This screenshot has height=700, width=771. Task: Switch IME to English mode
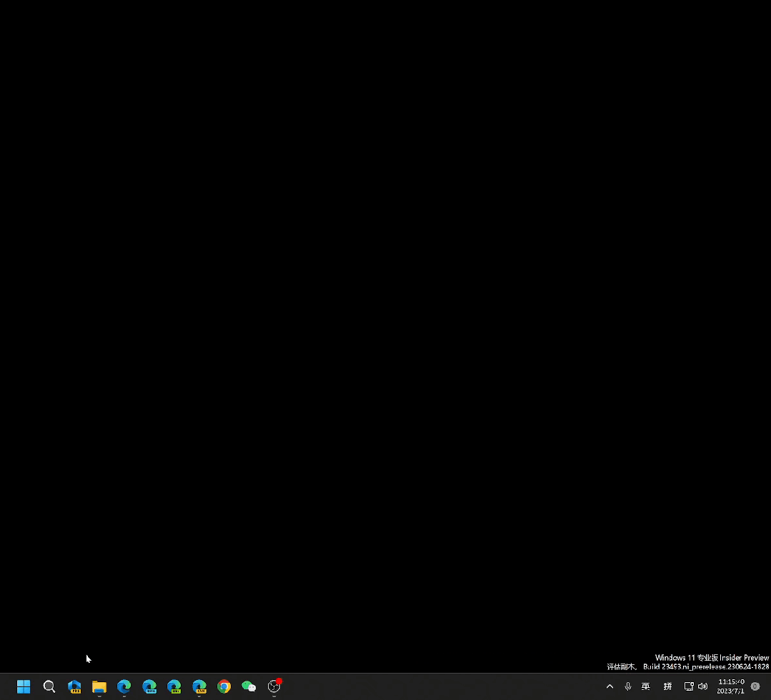645,686
